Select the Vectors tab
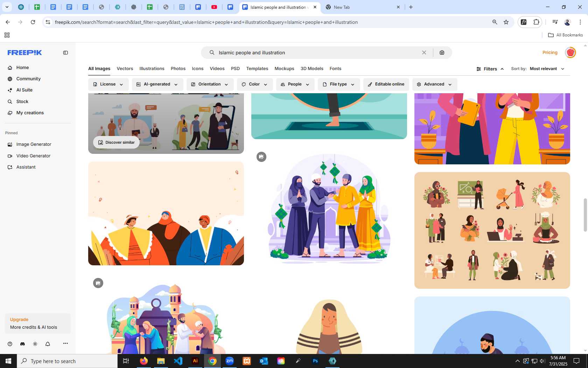Image resolution: width=588 pixels, height=368 pixels. [x=125, y=69]
